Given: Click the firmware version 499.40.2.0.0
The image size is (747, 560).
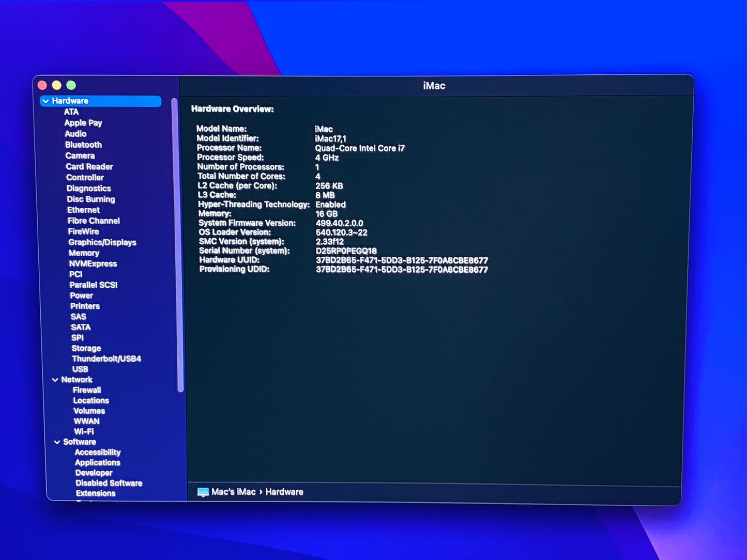Looking at the screenshot, I should [x=340, y=223].
